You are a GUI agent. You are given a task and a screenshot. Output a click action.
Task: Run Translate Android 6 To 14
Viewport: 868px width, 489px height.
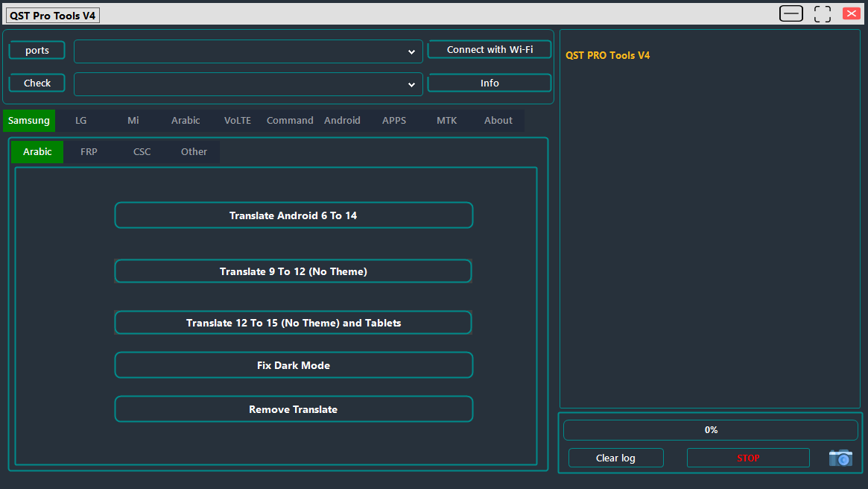tap(294, 215)
